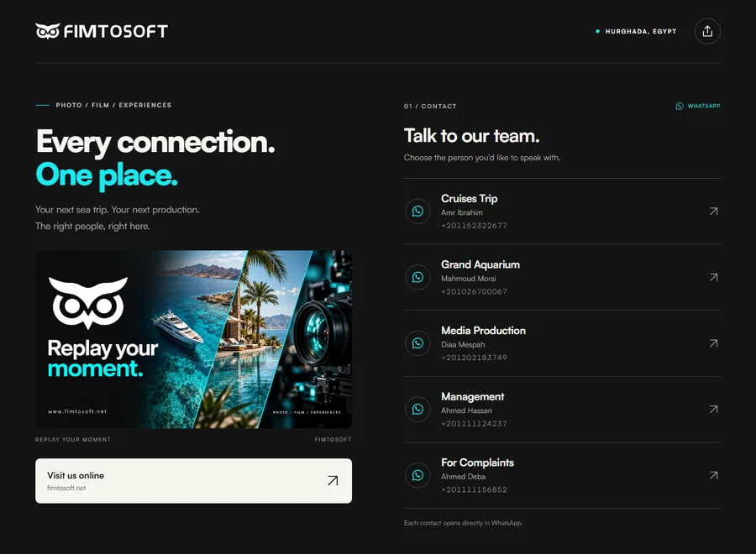This screenshot has width=756, height=554.
Task: Click fimtosoft.net text under Visit us online
Action: coord(66,488)
